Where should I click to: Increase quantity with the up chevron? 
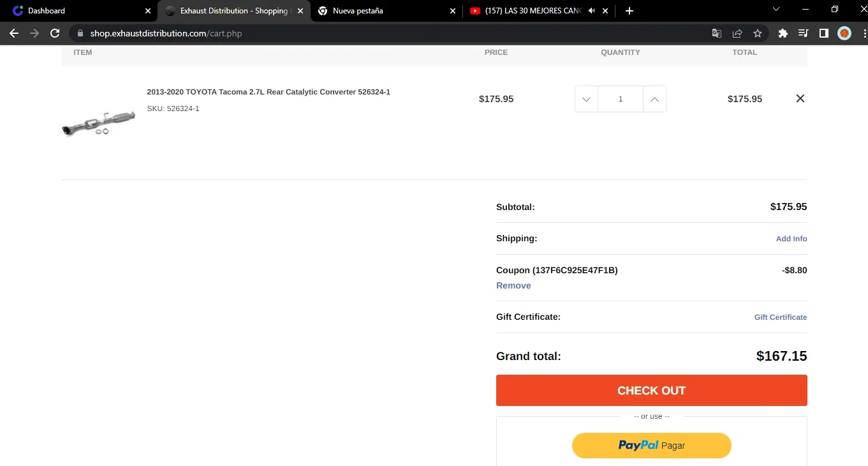(x=654, y=99)
